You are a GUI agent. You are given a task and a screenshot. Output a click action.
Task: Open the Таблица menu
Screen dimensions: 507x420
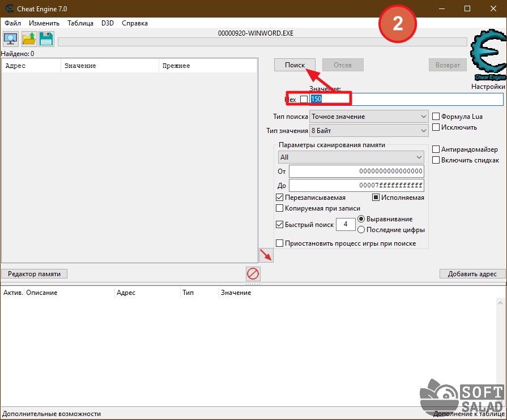[80, 23]
